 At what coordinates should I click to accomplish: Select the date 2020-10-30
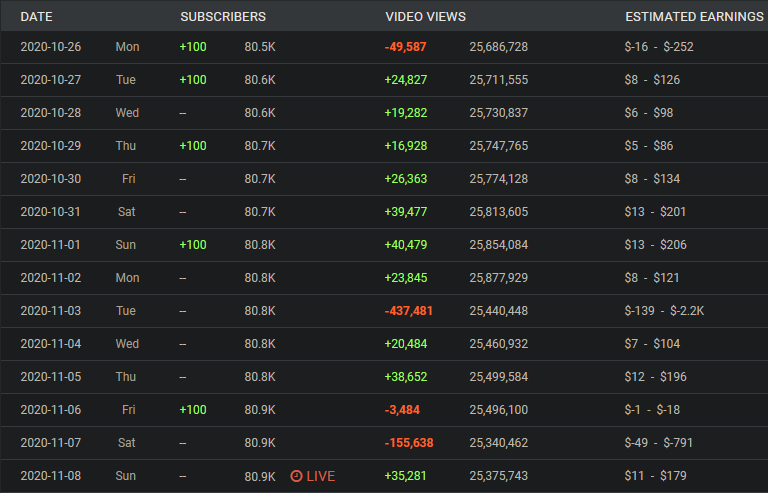click(x=50, y=179)
